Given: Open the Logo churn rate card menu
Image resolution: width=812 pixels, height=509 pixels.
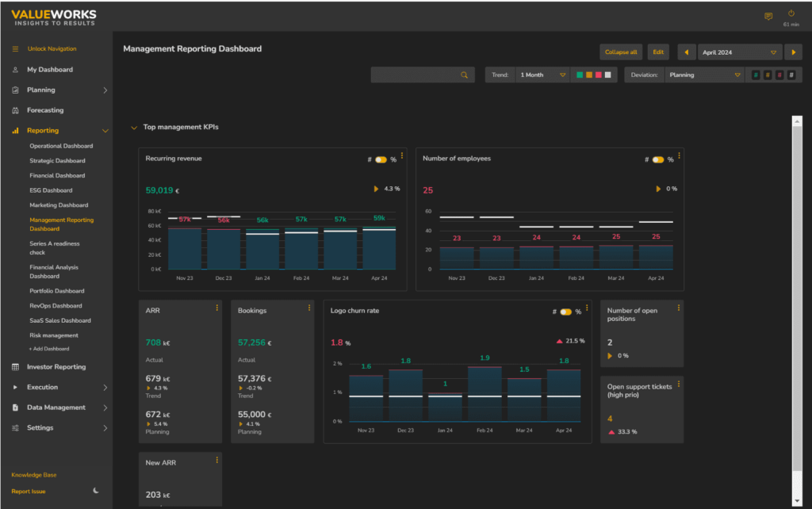Looking at the screenshot, I should (x=587, y=309).
